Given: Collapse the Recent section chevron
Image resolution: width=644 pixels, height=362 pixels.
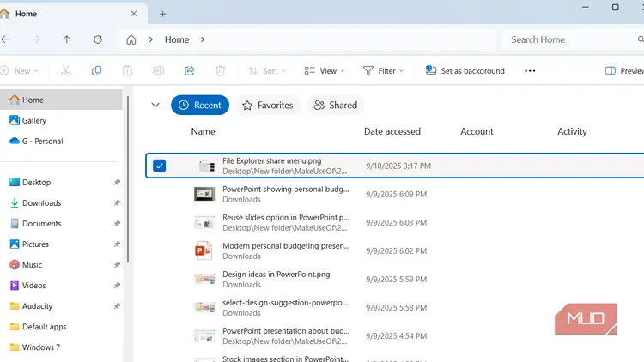Looking at the screenshot, I should click(x=155, y=105).
